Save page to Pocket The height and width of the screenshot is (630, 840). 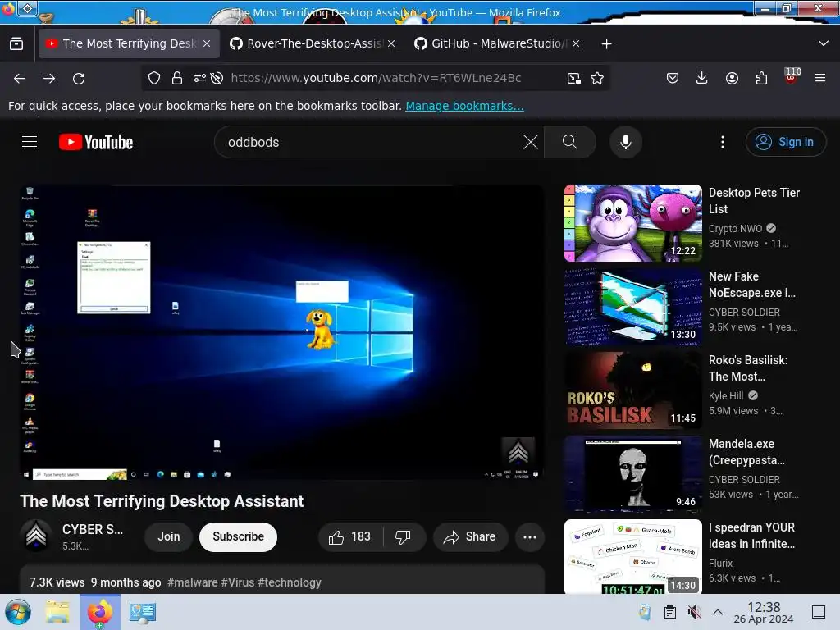pos(673,78)
